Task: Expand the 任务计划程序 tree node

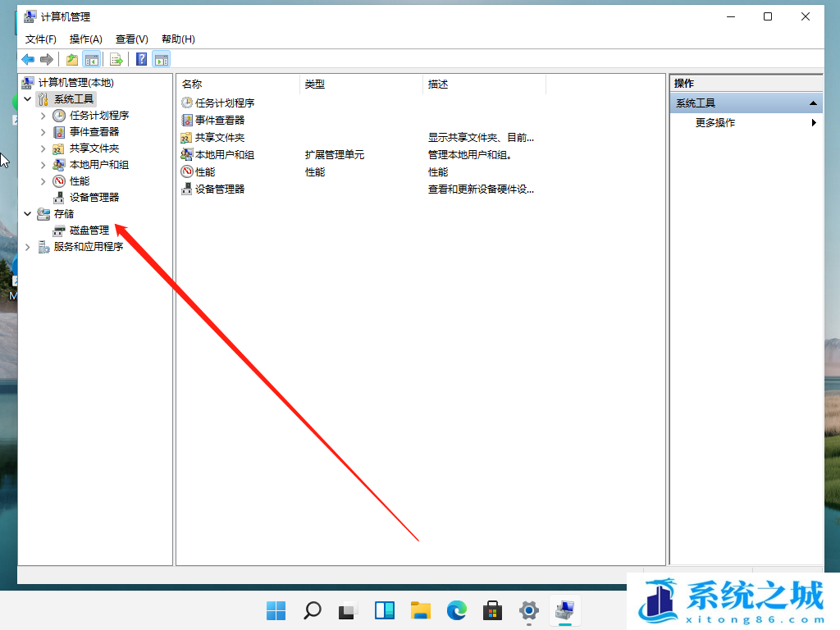Action: (x=43, y=116)
